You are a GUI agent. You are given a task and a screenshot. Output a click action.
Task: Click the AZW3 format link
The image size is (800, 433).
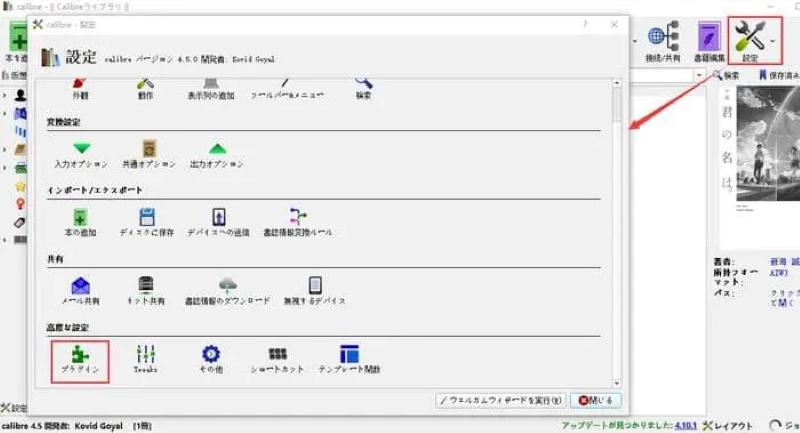point(779,273)
